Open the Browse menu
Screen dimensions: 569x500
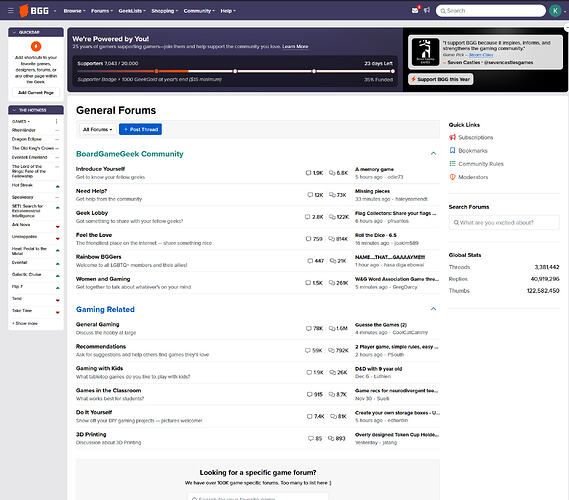click(x=74, y=11)
